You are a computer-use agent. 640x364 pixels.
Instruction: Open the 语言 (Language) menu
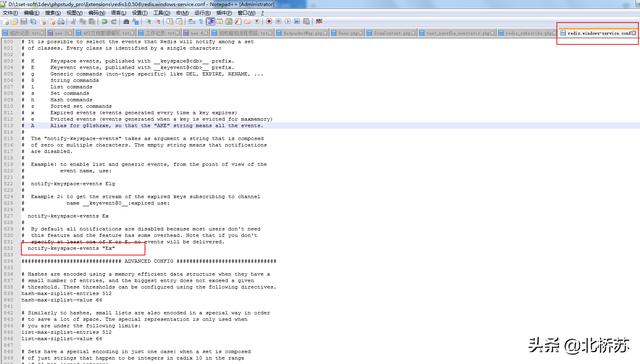click(118, 13)
